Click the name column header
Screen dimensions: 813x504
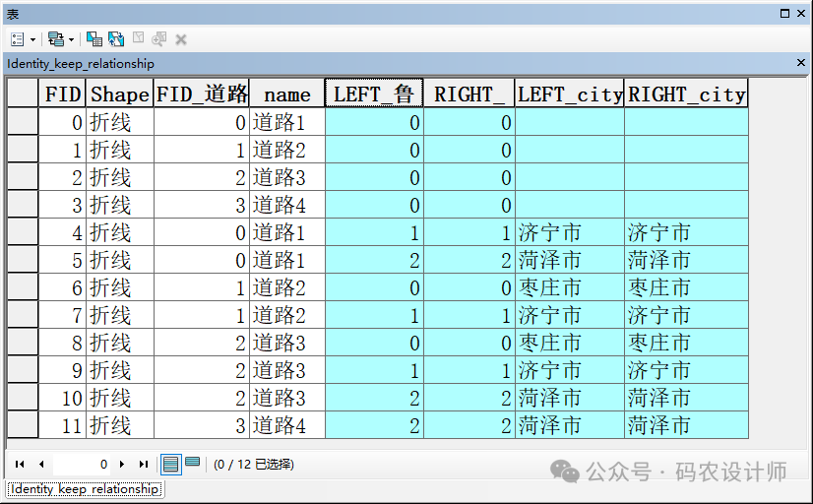[x=286, y=94]
